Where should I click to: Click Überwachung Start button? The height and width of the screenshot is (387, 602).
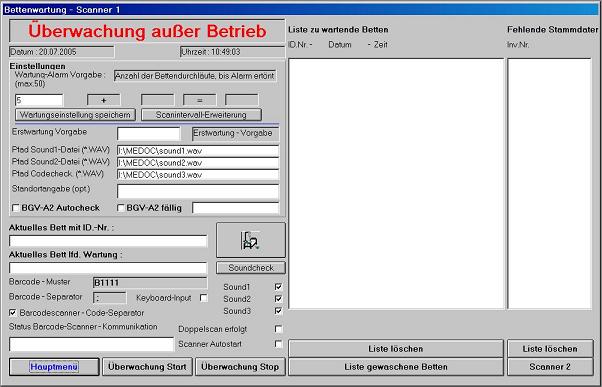(x=147, y=367)
